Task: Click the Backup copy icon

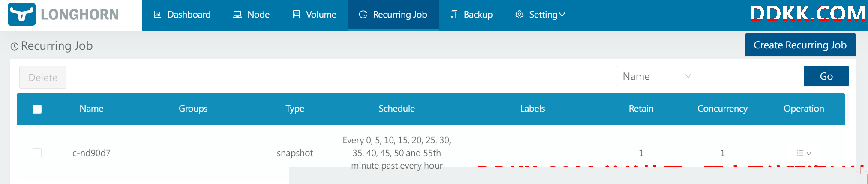Action: pos(454,15)
